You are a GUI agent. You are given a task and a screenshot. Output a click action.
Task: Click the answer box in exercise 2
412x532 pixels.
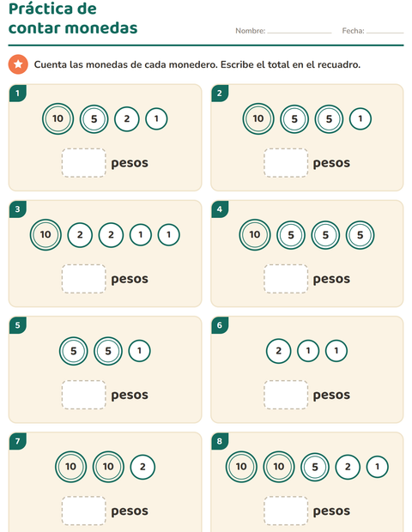[x=286, y=162]
